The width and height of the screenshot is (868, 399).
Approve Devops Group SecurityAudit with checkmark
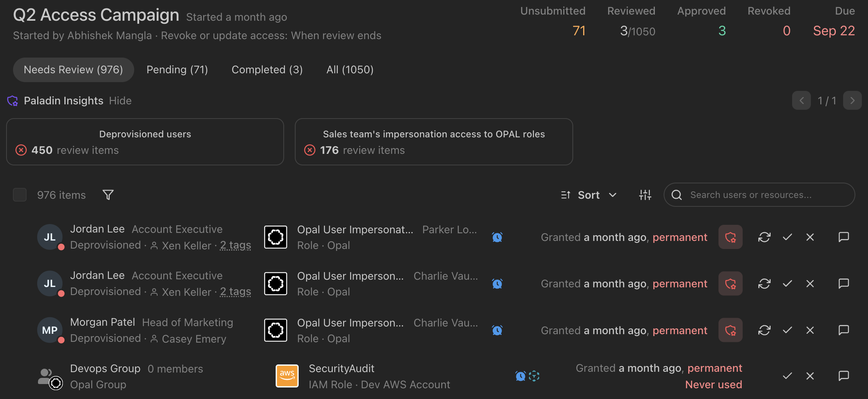tap(787, 376)
